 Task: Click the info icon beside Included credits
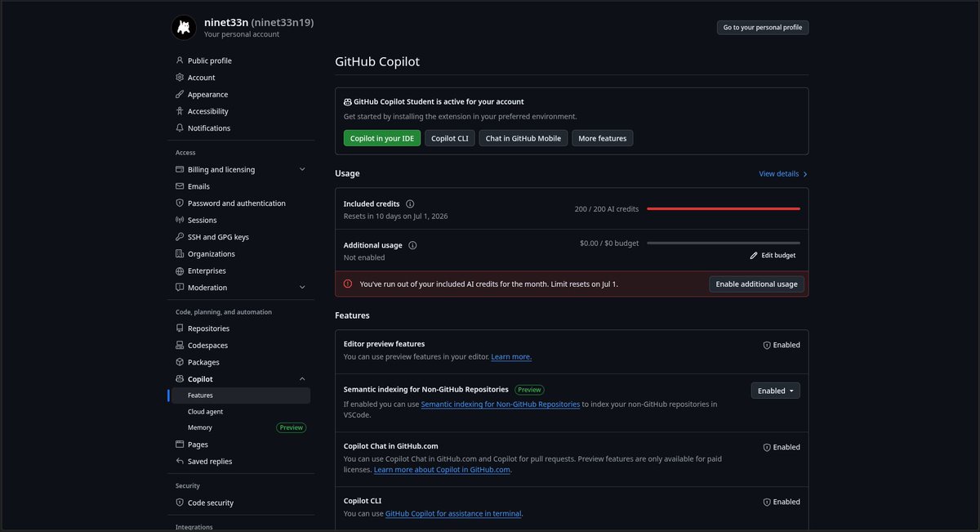pyautogui.click(x=410, y=203)
